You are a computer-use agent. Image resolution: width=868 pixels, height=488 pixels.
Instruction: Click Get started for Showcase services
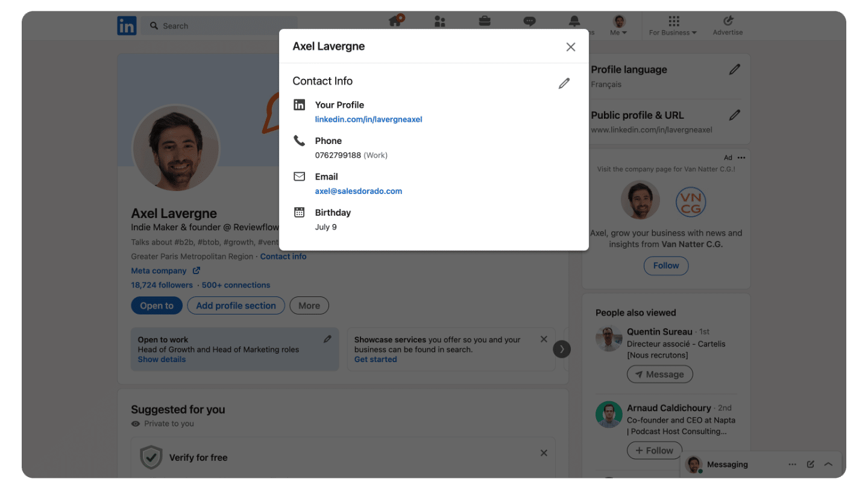(376, 359)
